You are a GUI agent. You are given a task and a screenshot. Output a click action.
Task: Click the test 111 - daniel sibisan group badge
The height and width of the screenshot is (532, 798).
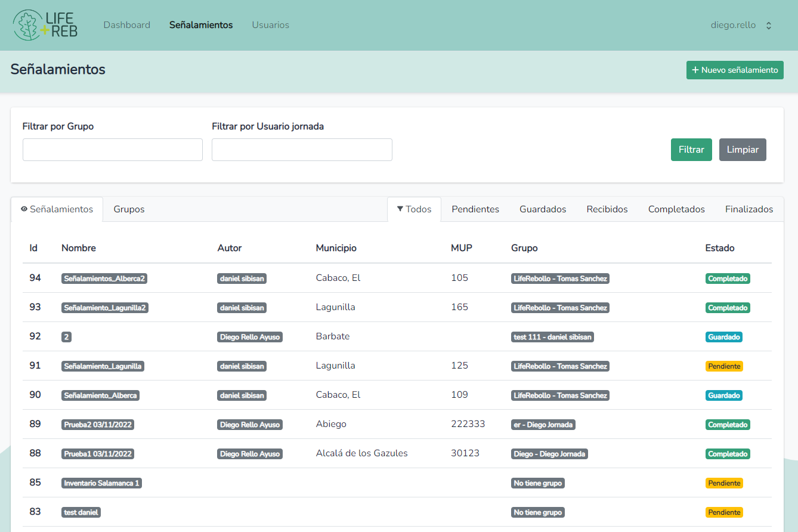click(x=552, y=337)
